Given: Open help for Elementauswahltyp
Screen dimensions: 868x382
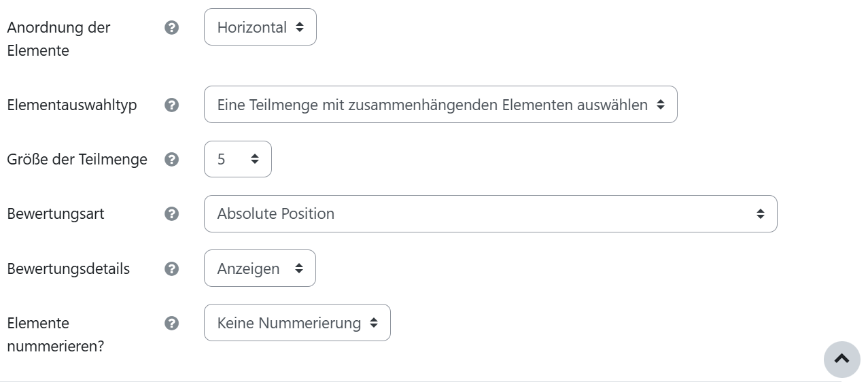Looking at the screenshot, I should coord(172,105).
